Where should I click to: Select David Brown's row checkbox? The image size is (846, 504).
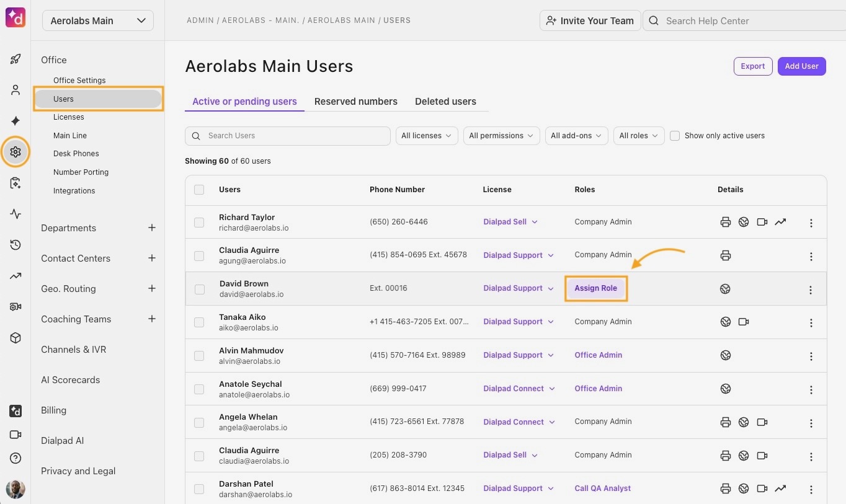click(x=200, y=289)
